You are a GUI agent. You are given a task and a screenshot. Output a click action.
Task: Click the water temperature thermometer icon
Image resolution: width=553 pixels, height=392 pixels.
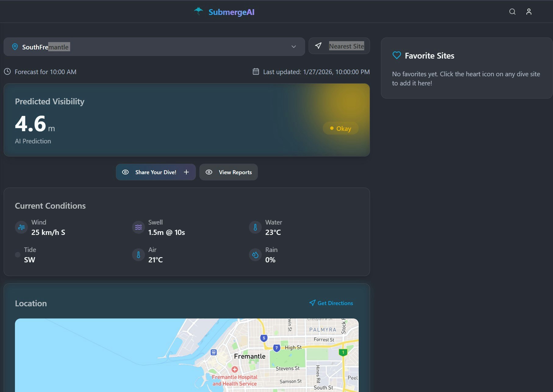pos(255,227)
